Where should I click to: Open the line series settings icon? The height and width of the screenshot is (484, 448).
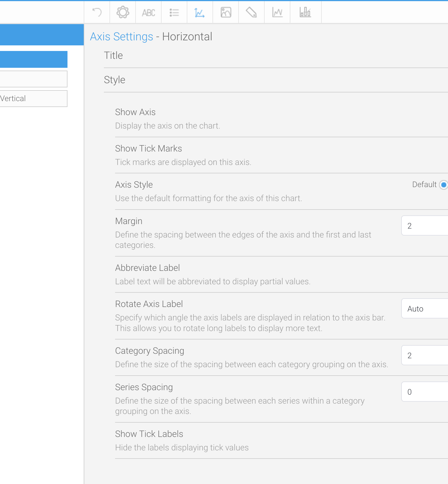tap(277, 12)
